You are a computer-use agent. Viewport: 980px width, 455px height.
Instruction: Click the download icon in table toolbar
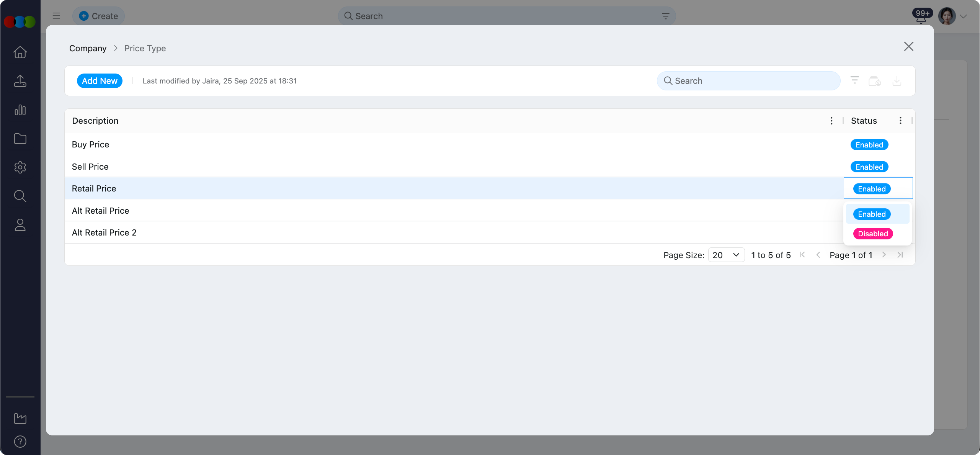tap(897, 81)
